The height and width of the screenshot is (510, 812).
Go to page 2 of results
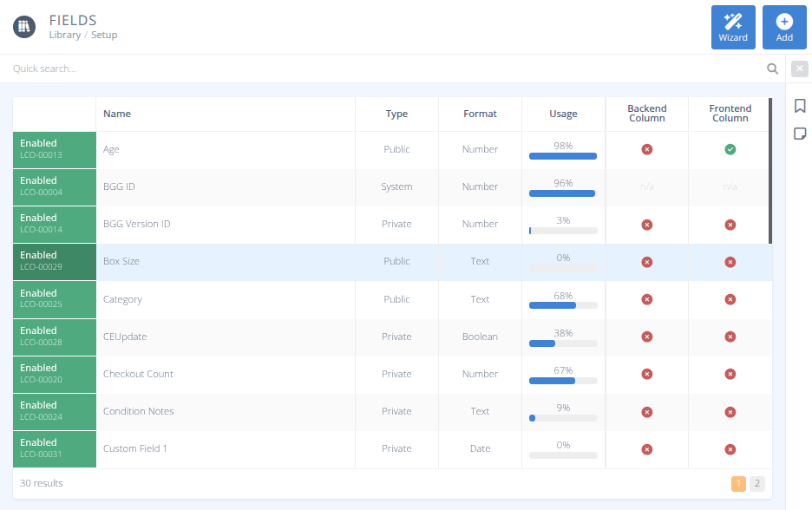pyautogui.click(x=756, y=483)
